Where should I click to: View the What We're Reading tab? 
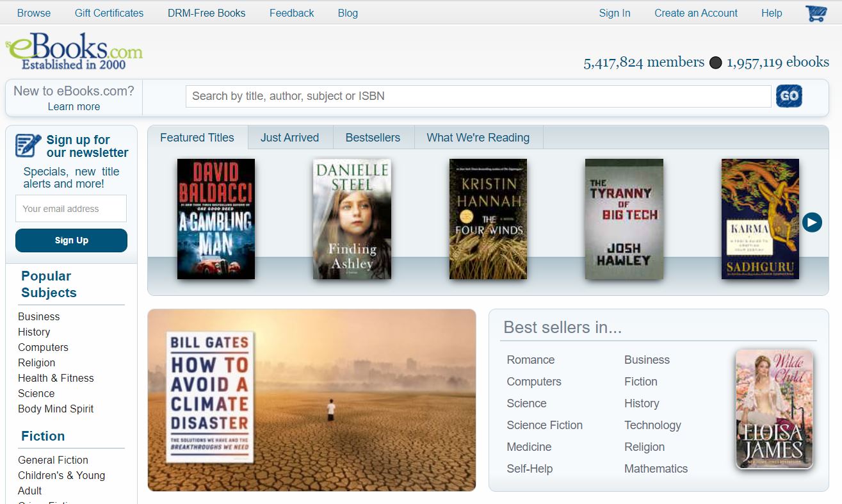(478, 137)
